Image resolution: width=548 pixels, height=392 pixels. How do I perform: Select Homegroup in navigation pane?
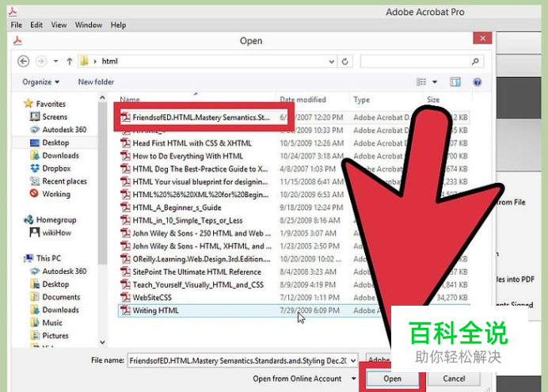click(56, 220)
